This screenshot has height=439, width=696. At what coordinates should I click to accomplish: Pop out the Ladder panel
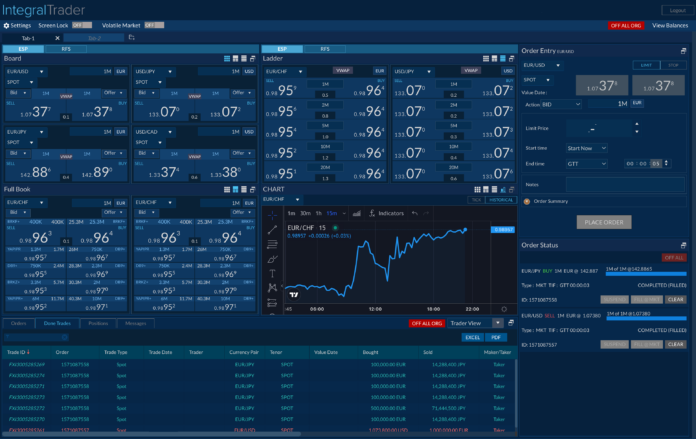511,59
